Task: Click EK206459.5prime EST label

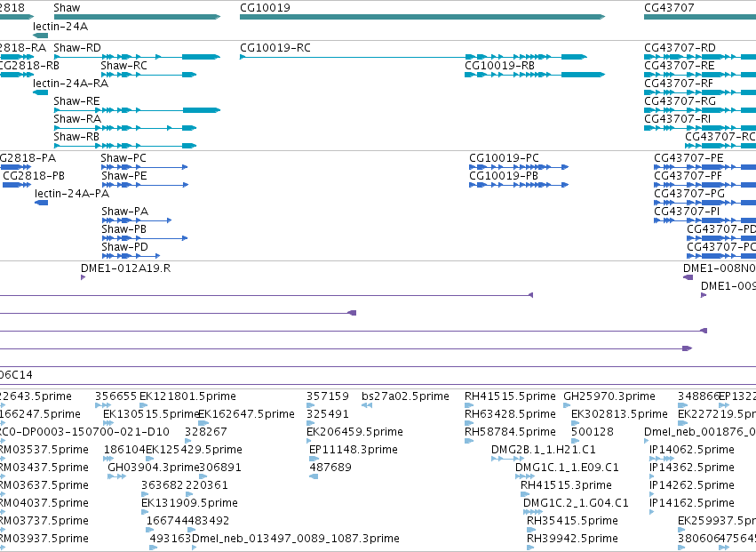Action: click(x=354, y=432)
